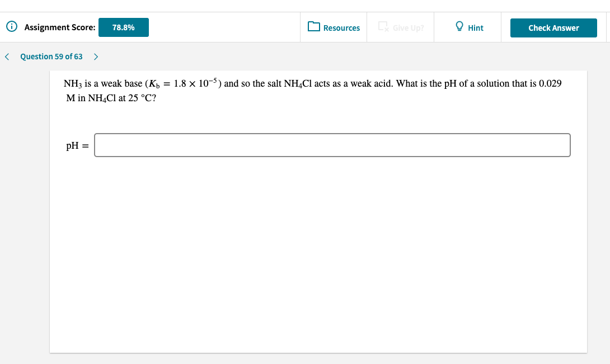The image size is (610, 364).
Task: Click the teal score progress indicator
Action: click(124, 26)
